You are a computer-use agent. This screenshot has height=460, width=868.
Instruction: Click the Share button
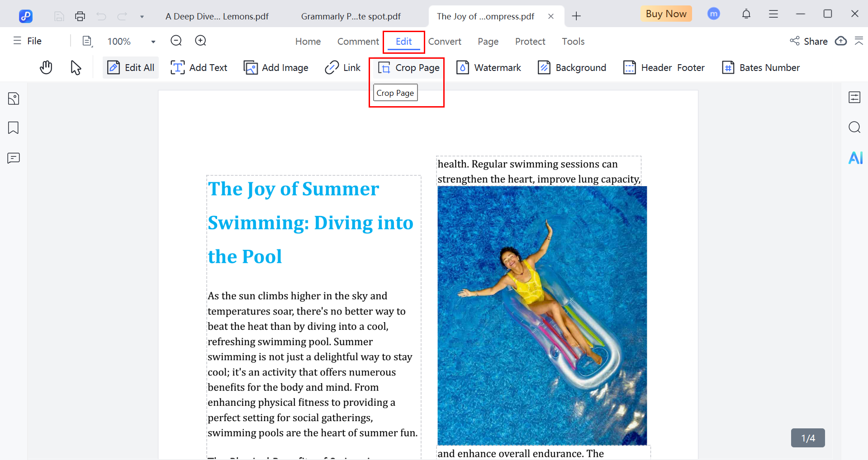point(809,41)
